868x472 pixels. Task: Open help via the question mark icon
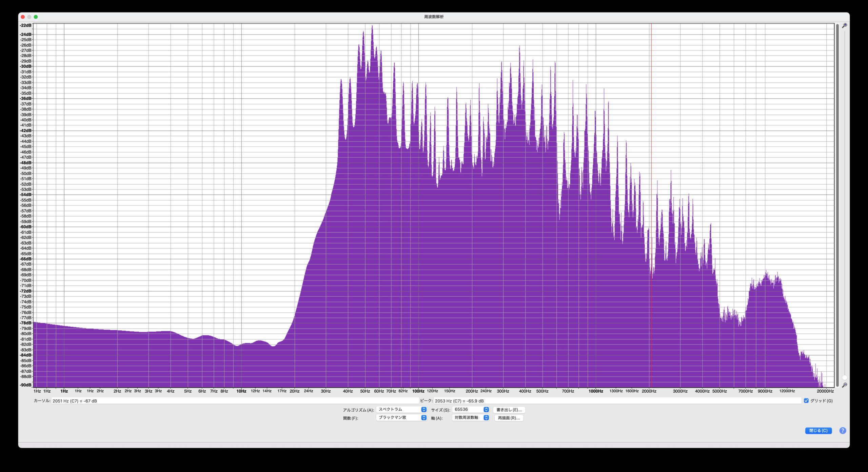point(843,431)
